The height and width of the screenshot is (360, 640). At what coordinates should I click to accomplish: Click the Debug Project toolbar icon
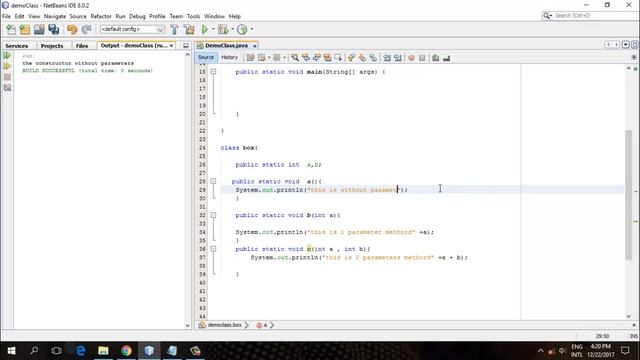point(223,29)
